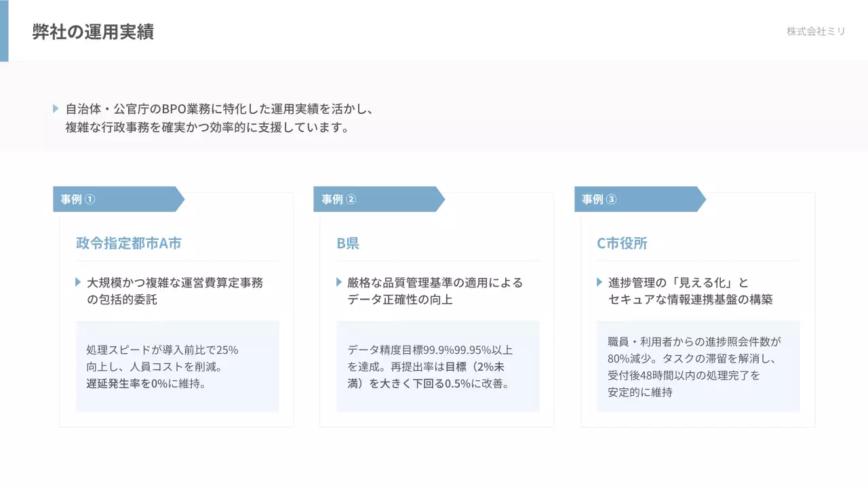Expand the 政令指定都市A市 result box
868x488 pixels.
177,366
